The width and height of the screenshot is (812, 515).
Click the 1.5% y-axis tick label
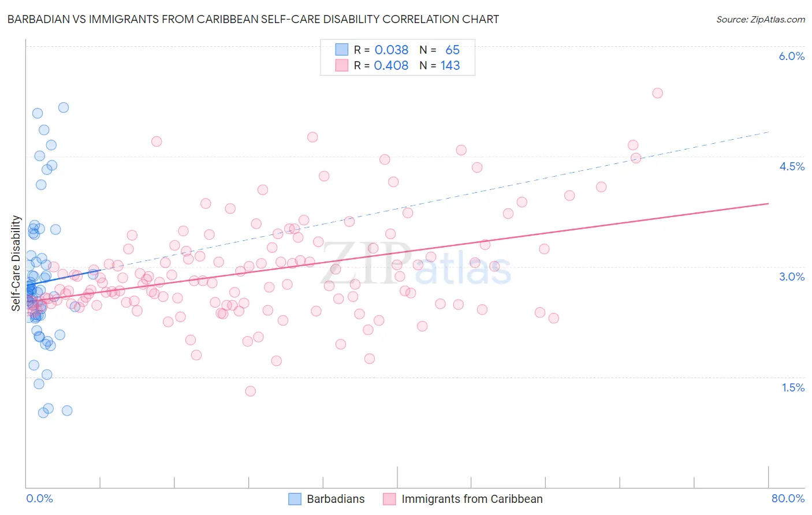793,387
